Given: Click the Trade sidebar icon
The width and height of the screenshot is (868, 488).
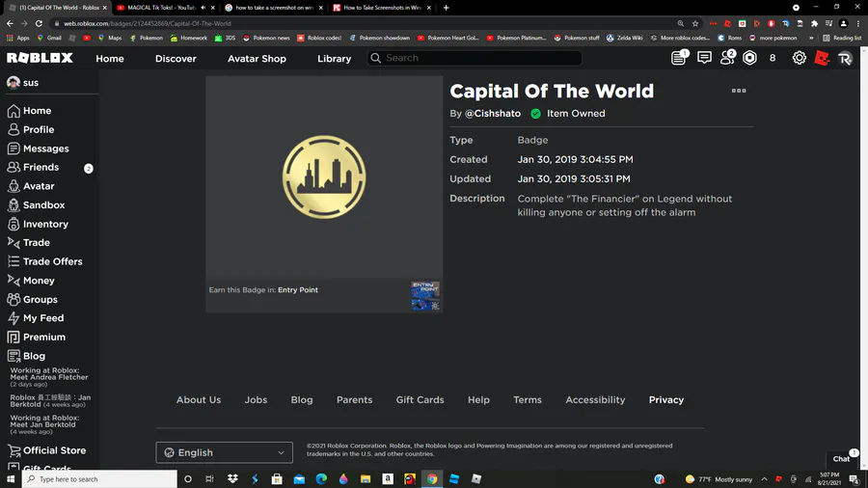Looking at the screenshot, I should [14, 242].
